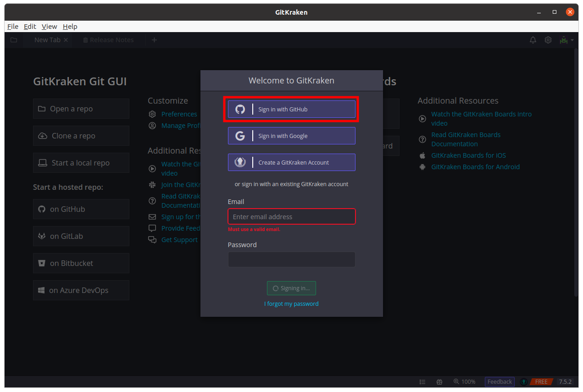Viewport: 583px width, 392px height.
Task: Click the 100% zoom level text
Action: (468, 381)
